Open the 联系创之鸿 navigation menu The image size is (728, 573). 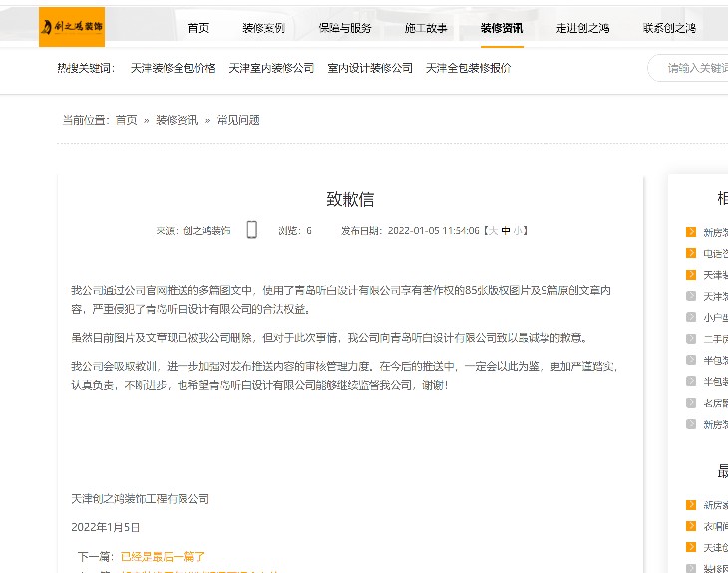pyautogui.click(x=669, y=28)
